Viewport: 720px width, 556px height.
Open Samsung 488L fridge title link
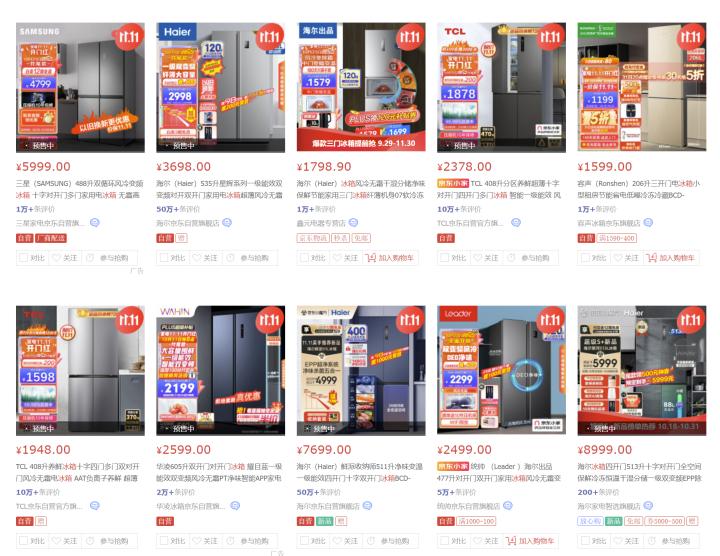(x=80, y=189)
